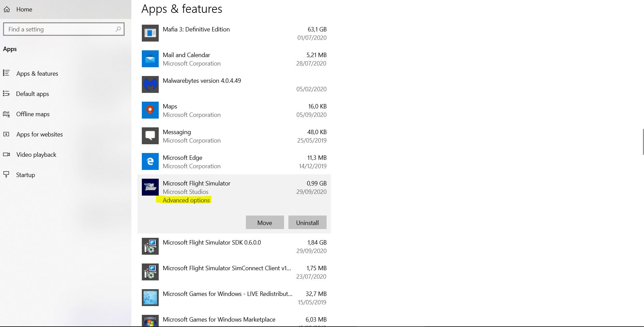Click the vertical scrollbar thumb

coord(643,142)
